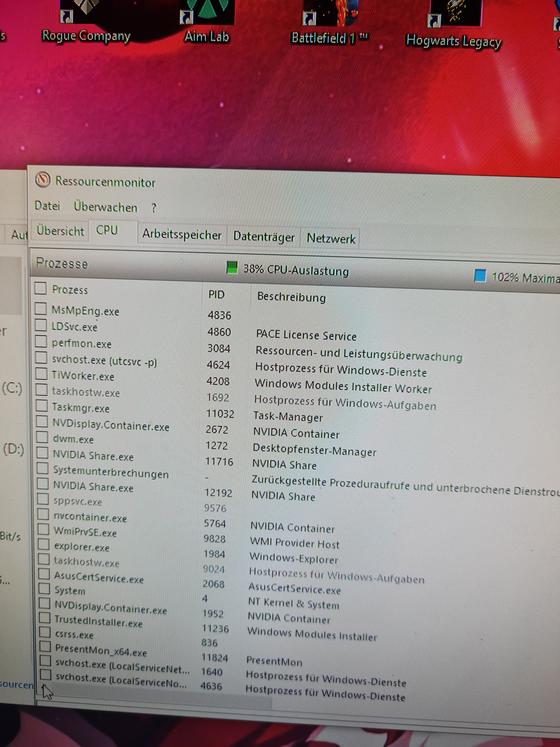Open the Überwachen menu
This screenshot has height=747, width=560.
(x=106, y=207)
